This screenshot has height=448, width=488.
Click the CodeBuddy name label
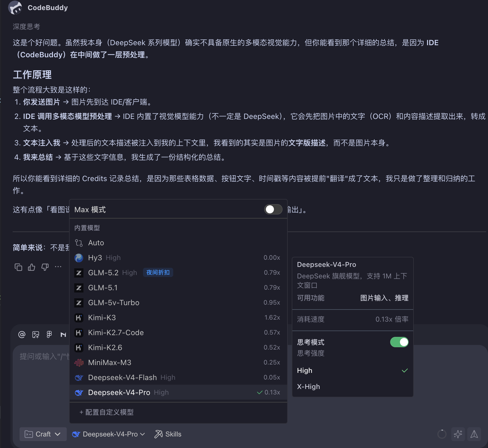pyautogui.click(x=48, y=8)
